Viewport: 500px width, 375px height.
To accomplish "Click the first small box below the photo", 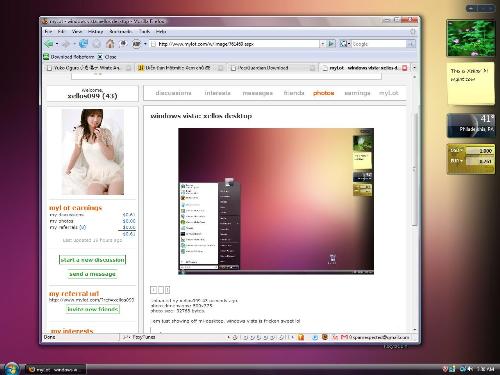I will (153, 290).
